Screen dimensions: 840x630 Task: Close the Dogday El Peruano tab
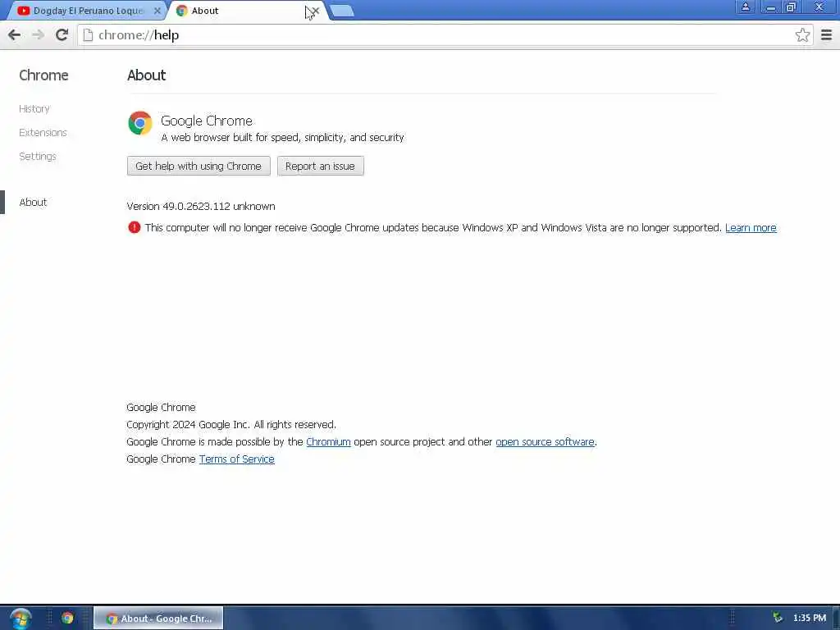coord(157,11)
